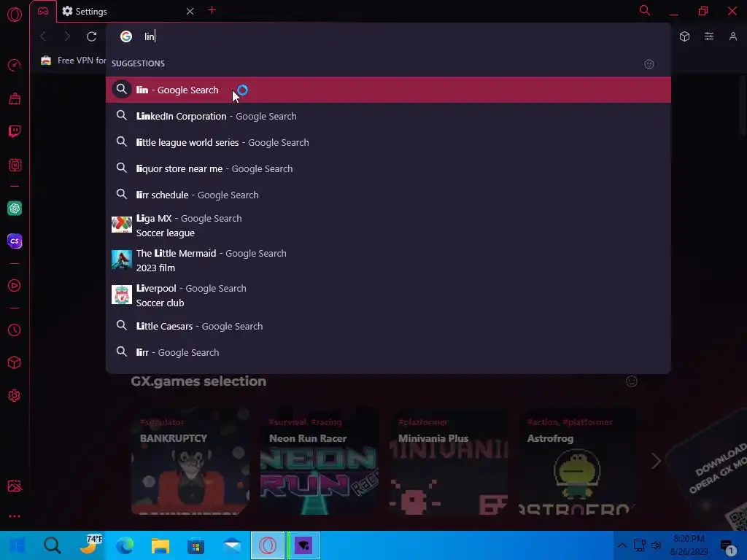Open three-dots sidebar setup menu
The width and height of the screenshot is (747, 560).
coord(15,516)
